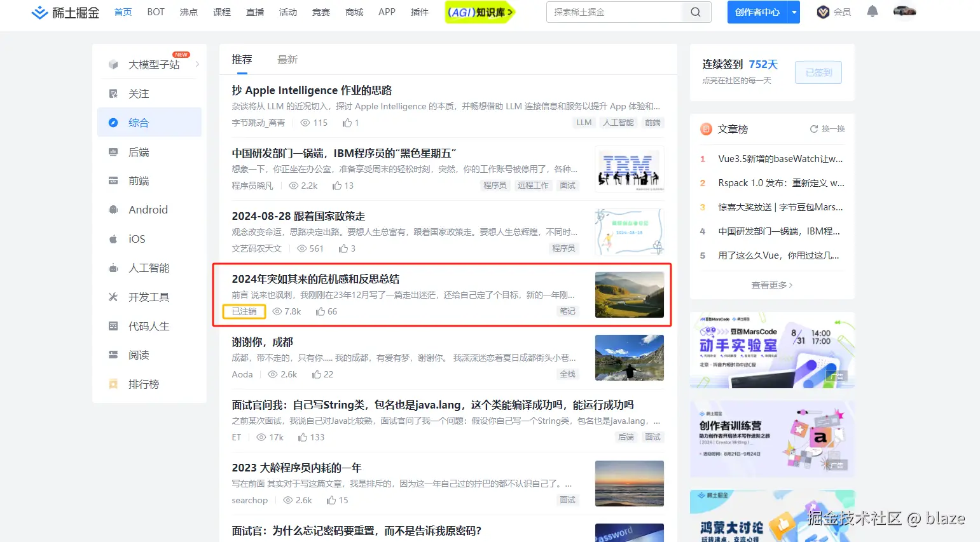Click the 会员 membership badge icon
Image resolution: width=980 pixels, height=542 pixels.
point(824,11)
